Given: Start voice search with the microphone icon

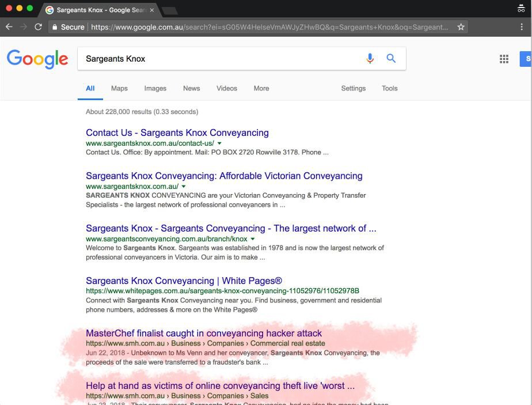Looking at the screenshot, I should (370, 58).
